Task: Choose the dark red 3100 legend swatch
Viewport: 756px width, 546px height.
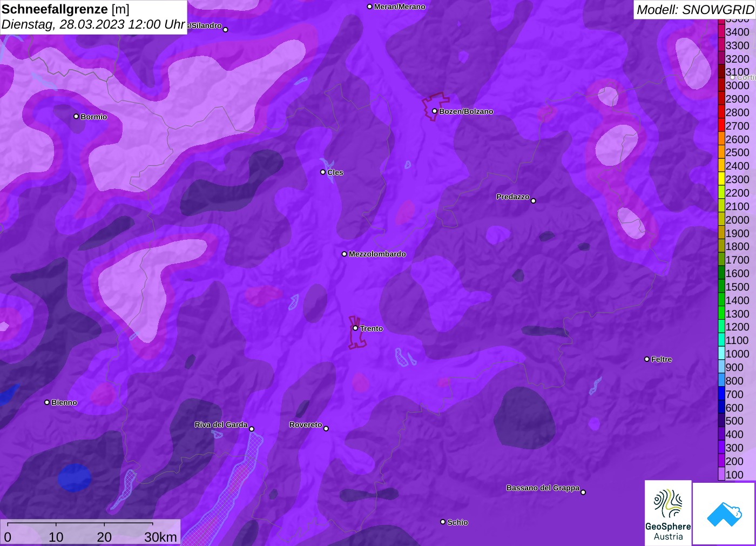Action: click(721, 72)
